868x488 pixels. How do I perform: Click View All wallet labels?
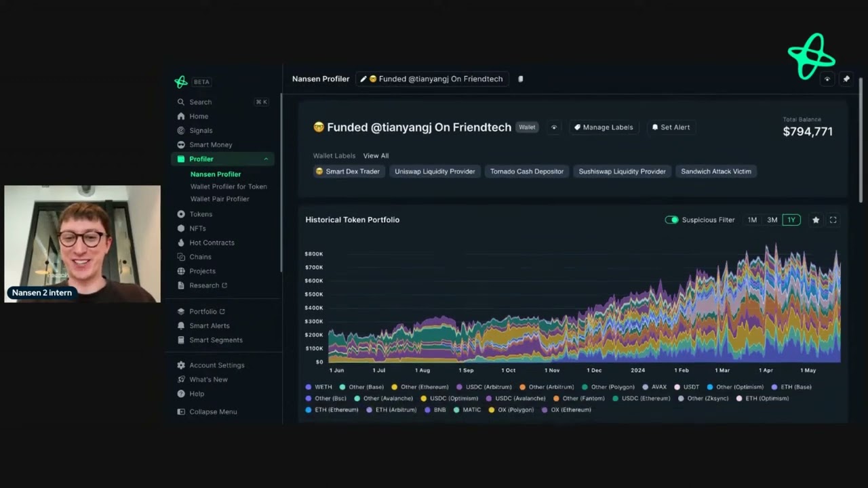tap(376, 156)
